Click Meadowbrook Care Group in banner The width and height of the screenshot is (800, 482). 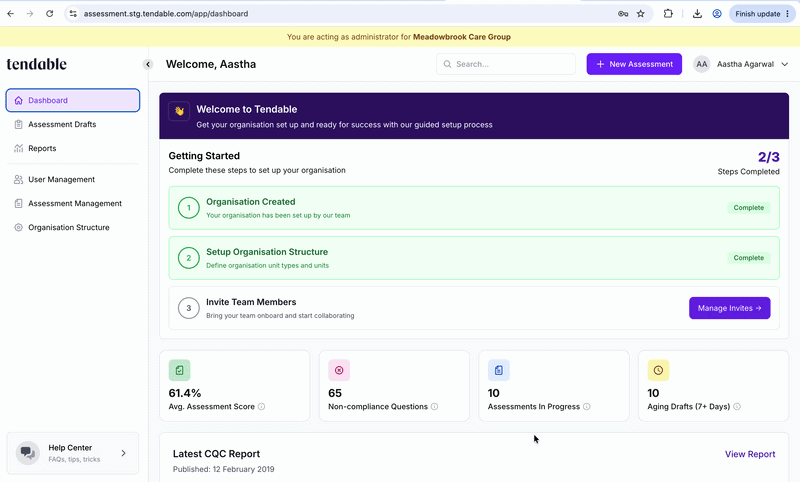click(462, 37)
